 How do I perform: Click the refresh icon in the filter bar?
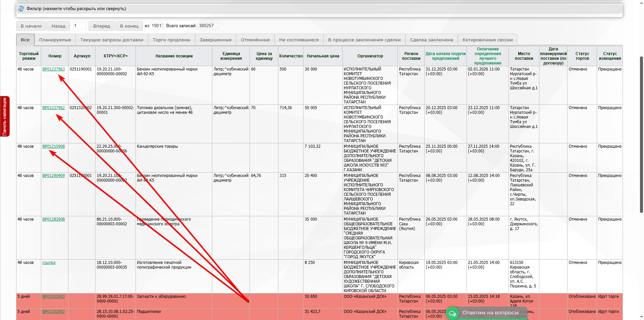pos(21,9)
